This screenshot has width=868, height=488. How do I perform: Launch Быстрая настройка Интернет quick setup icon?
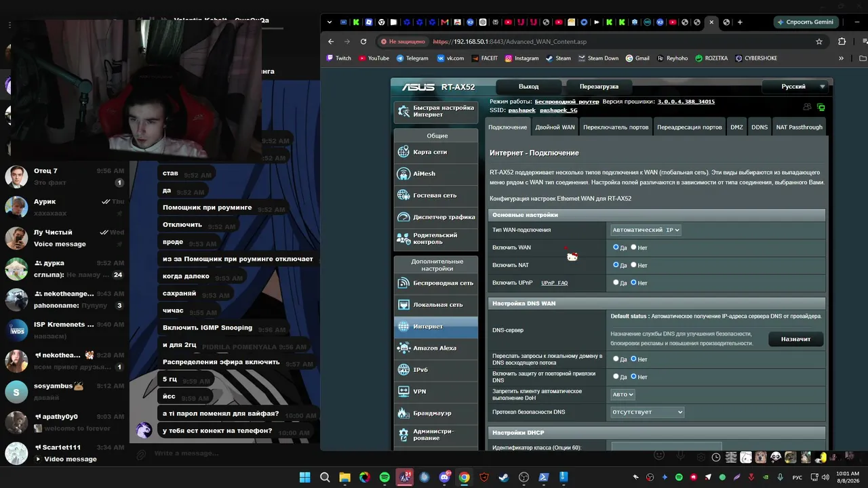(403, 111)
